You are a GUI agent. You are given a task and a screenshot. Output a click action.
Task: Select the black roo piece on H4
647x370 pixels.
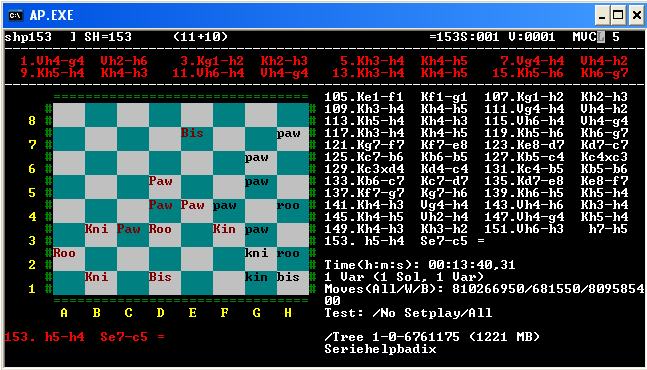point(288,205)
